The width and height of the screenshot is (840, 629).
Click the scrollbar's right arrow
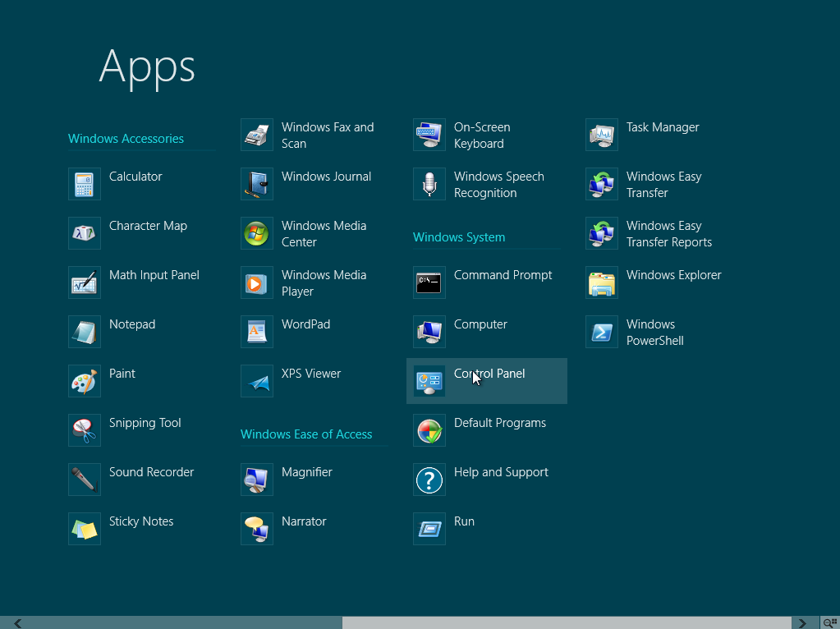pyautogui.click(x=802, y=623)
